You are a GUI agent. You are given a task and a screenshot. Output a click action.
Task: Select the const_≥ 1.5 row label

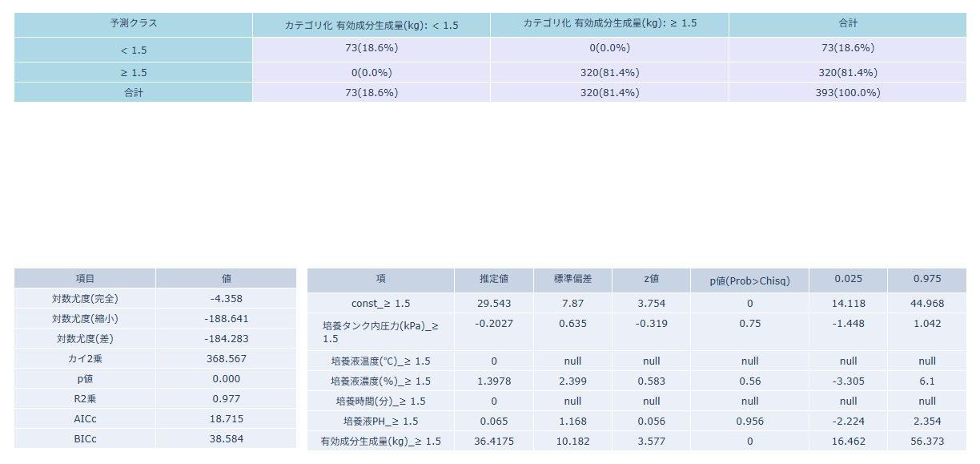click(x=380, y=304)
